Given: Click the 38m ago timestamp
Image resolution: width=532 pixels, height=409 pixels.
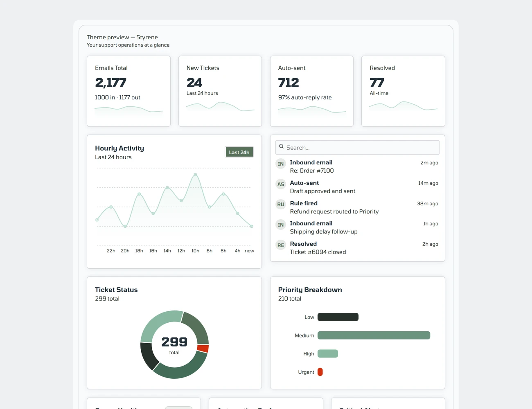Looking at the screenshot, I should [x=428, y=204].
